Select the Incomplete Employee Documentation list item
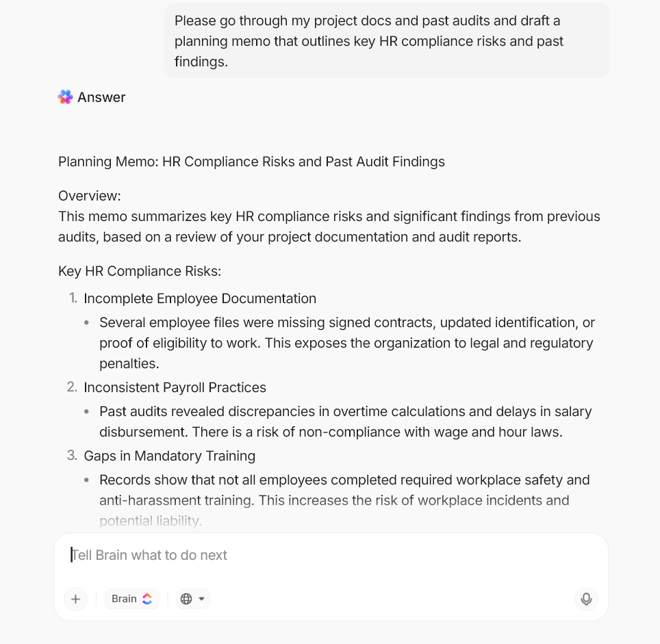 [x=200, y=298]
